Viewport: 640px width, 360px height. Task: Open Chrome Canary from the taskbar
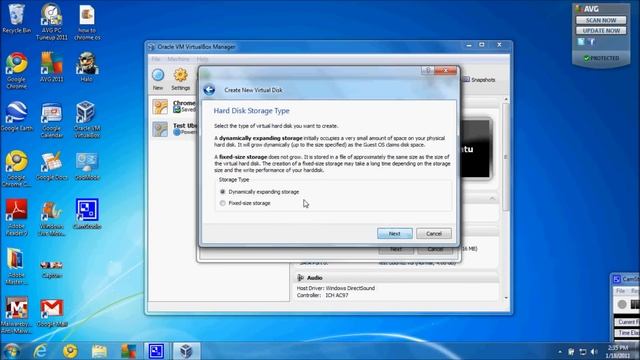tap(70, 351)
